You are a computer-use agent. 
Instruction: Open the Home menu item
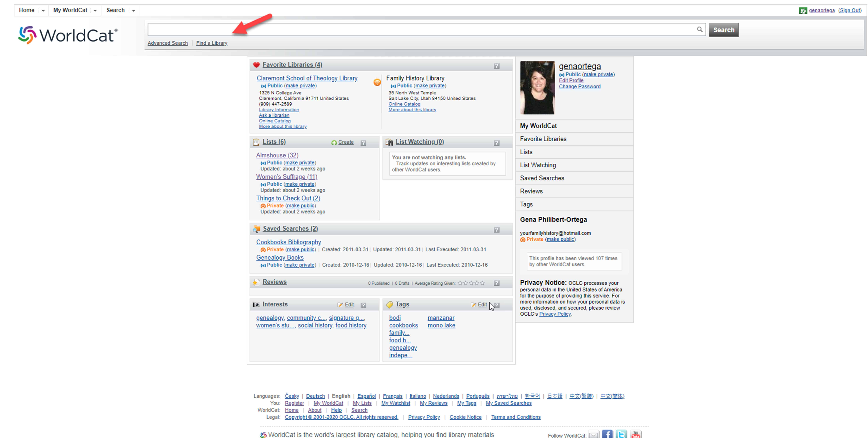coord(27,10)
